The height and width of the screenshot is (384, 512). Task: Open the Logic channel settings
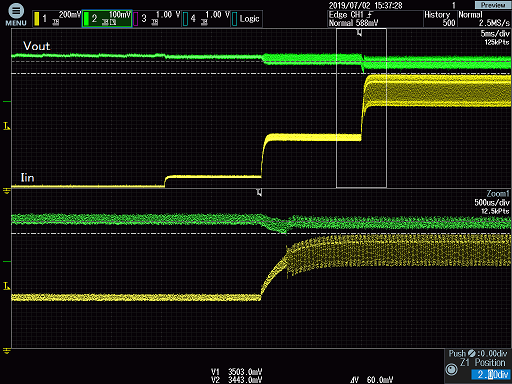click(x=247, y=19)
